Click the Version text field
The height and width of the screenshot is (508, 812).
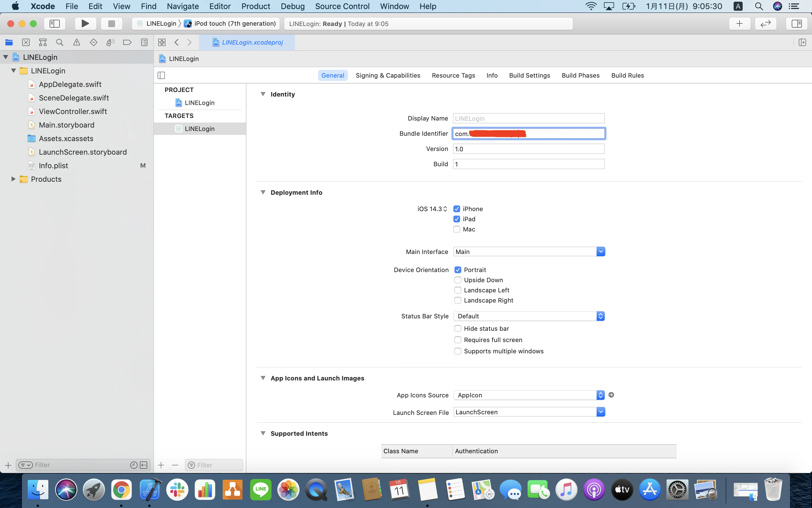click(529, 149)
